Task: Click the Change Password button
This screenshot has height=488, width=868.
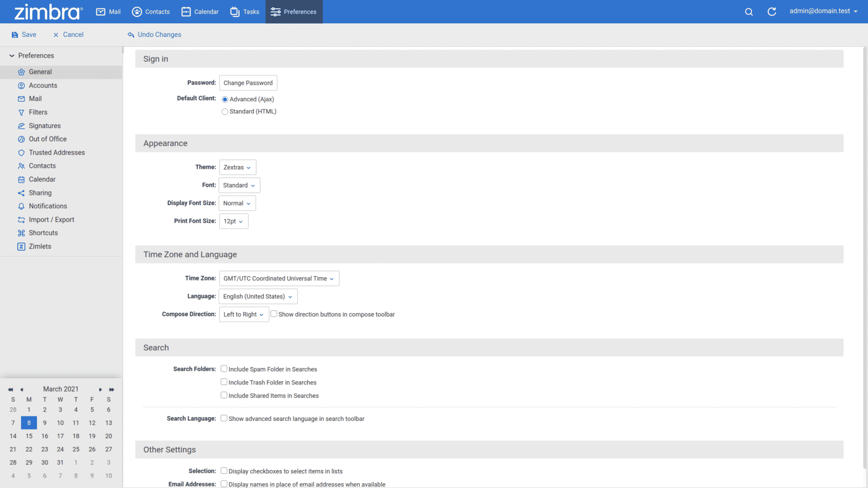Action: pos(248,82)
